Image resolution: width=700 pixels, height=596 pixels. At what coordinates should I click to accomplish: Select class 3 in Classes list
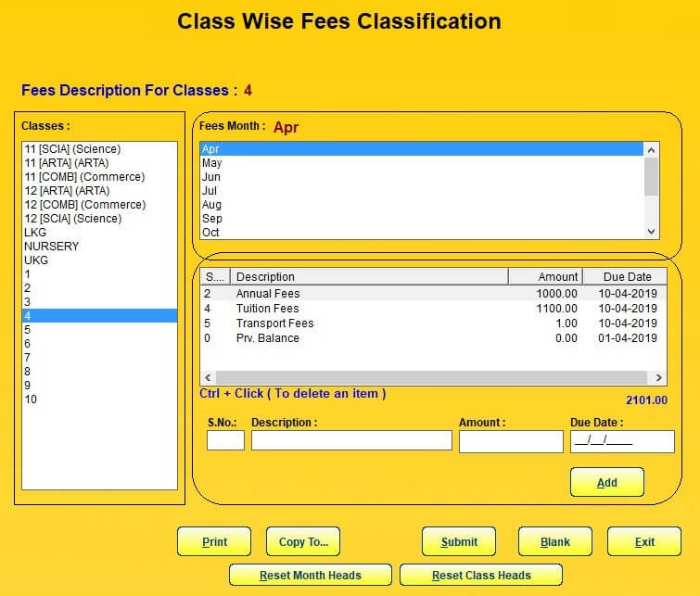pos(99,301)
